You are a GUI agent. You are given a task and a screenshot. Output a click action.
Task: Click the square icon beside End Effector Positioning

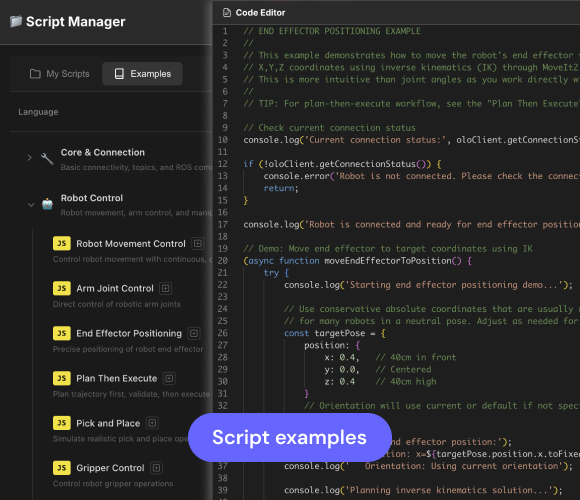(x=194, y=333)
